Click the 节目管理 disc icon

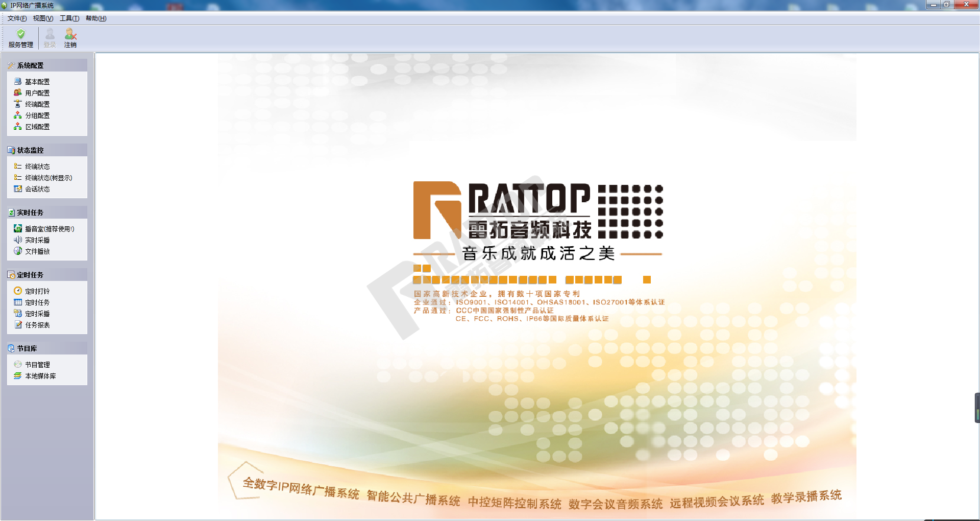(18, 364)
